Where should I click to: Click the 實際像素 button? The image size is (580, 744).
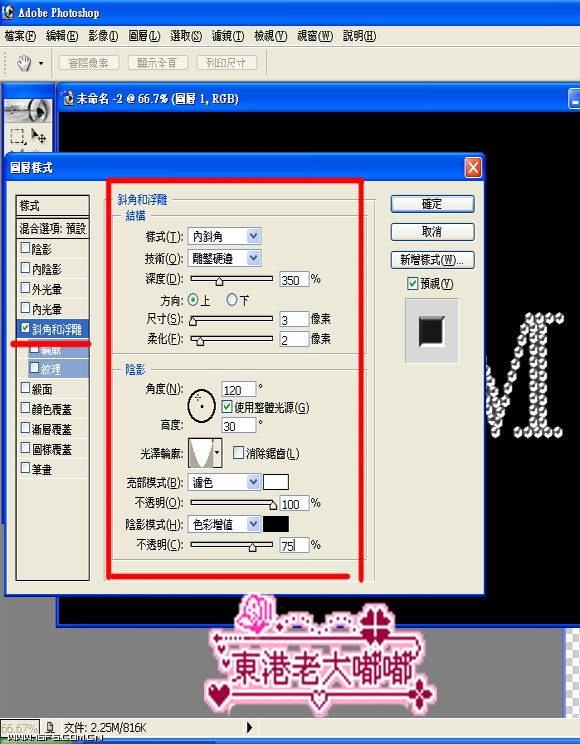click(89, 63)
